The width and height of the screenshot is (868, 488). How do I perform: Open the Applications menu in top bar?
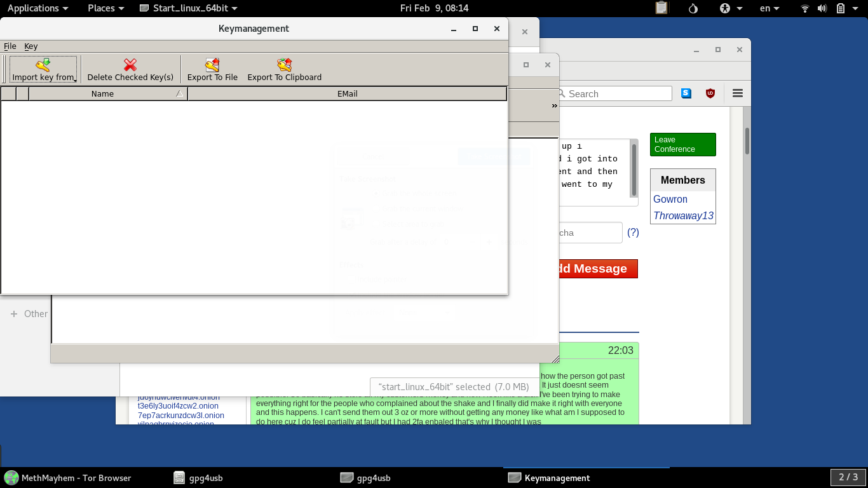(x=37, y=8)
